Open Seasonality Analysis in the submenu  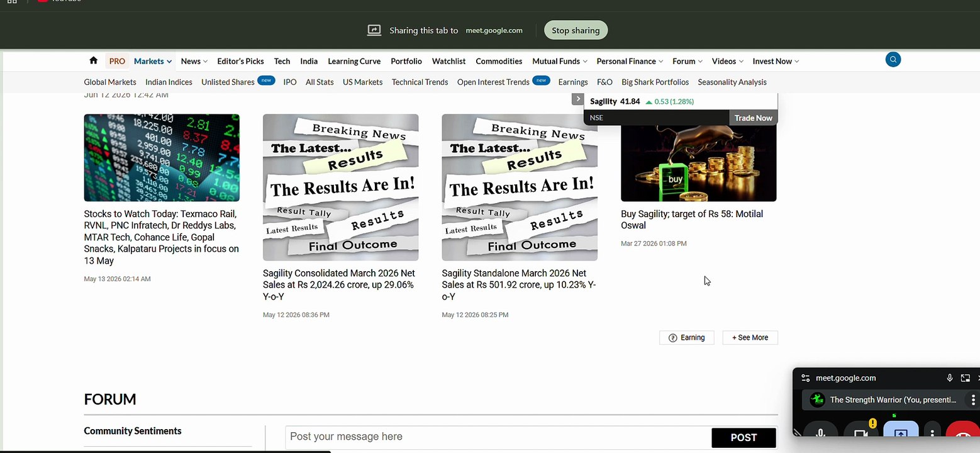(732, 82)
